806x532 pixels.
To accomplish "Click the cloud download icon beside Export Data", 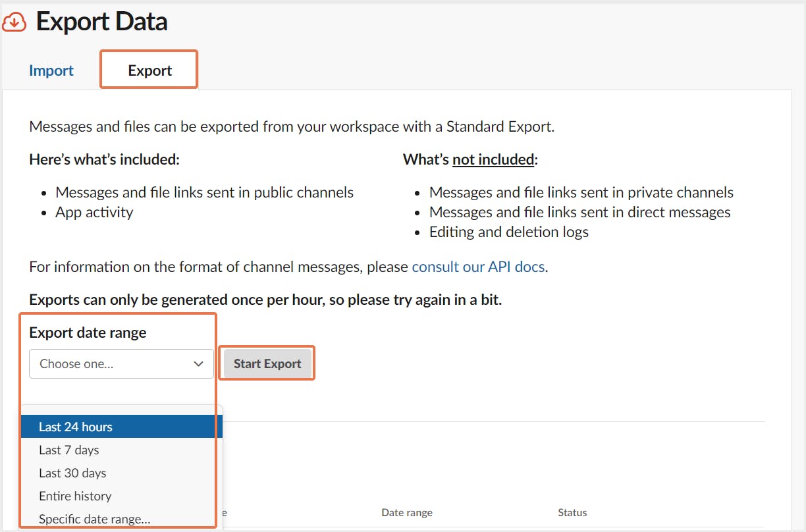I will tap(14, 22).
